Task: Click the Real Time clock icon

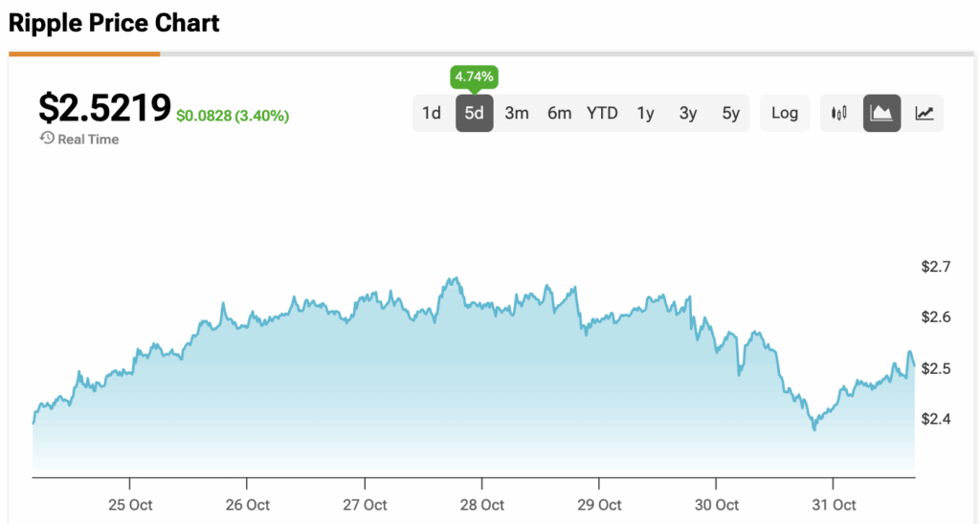Action: [x=46, y=139]
